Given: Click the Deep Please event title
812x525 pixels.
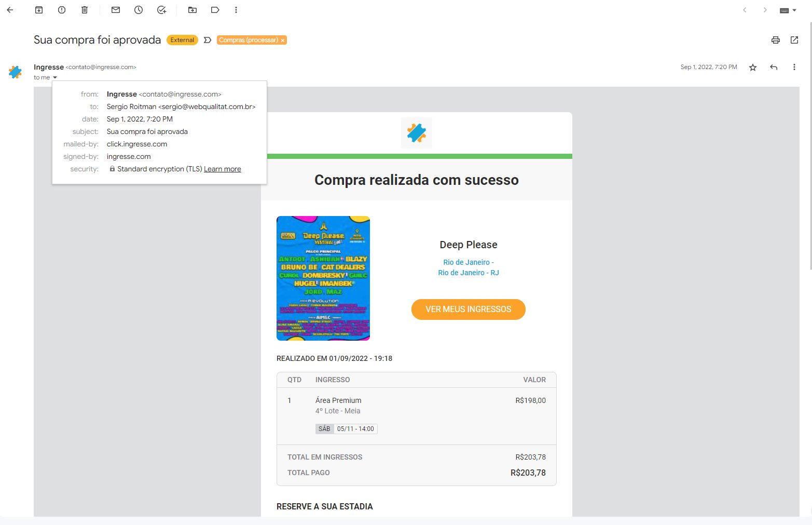Looking at the screenshot, I should [x=469, y=245].
